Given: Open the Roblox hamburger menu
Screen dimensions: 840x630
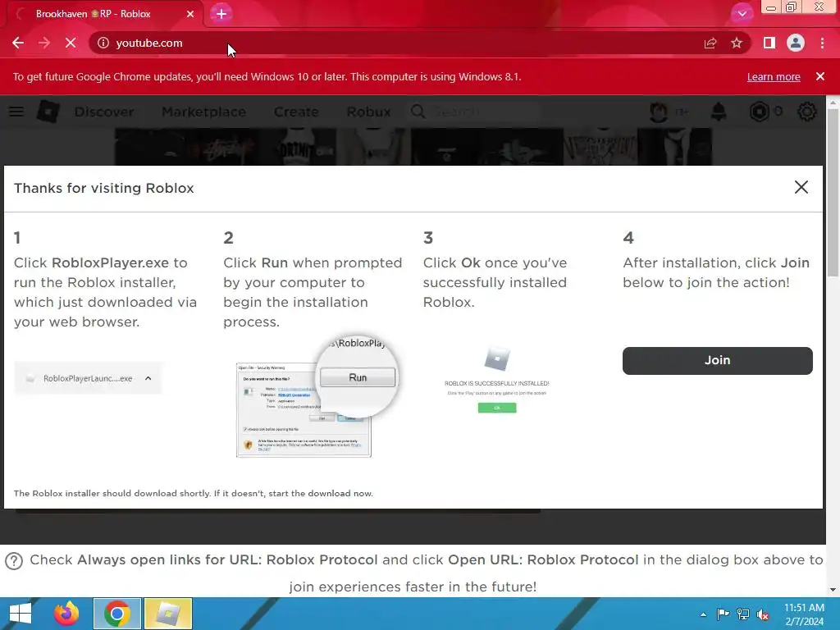Looking at the screenshot, I should tap(16, 112).
